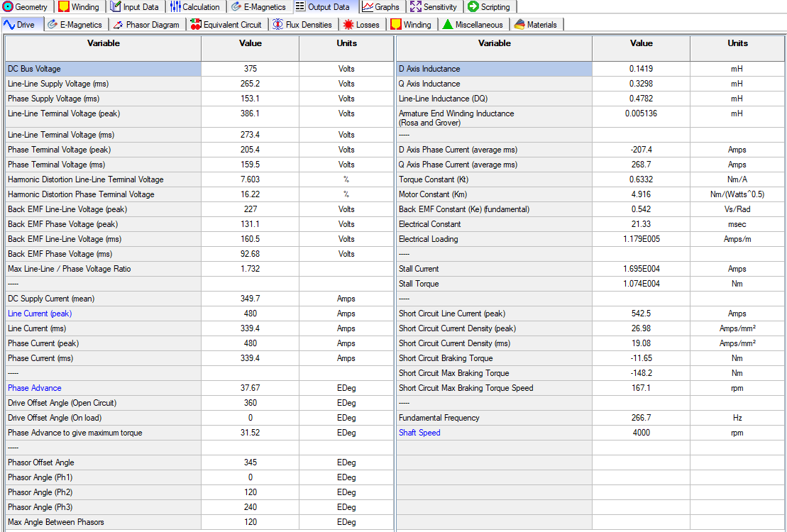Click Drive Offset Angle (Open Circuit) label

pyautogui.click(x=62, y=403)
